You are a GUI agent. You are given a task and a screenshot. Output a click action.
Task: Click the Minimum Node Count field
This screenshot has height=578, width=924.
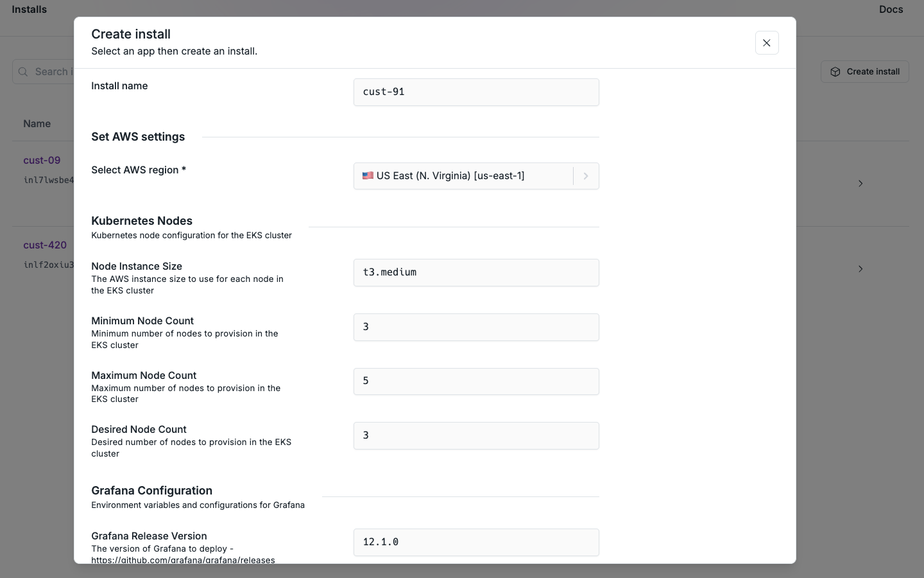(475, 327)
